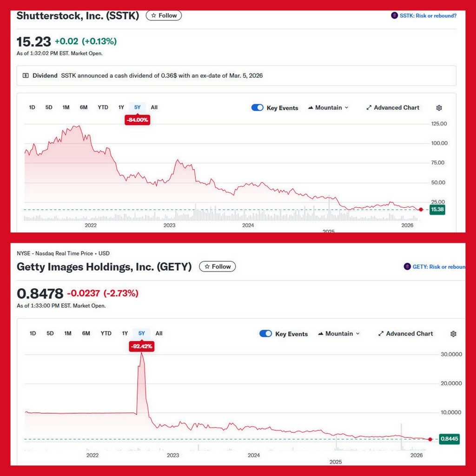The height and width of the screenshot is (476, 476).
Task: Expand the Mountain chart type dropdown for SSTK
Action: tap(328, 108)
